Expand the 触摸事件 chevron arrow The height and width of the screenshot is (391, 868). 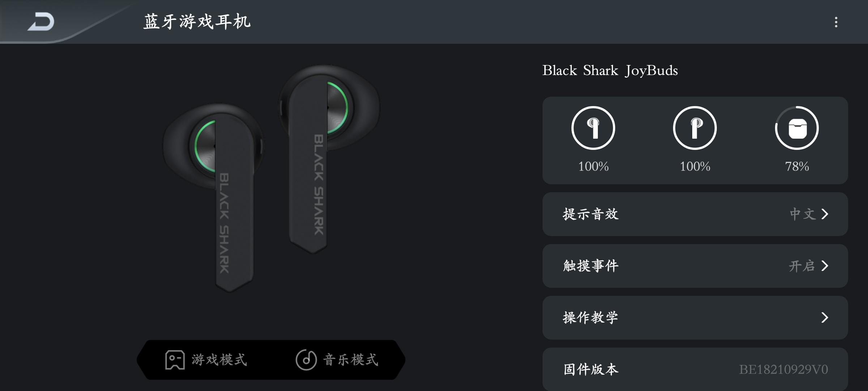tap(825, 266)
